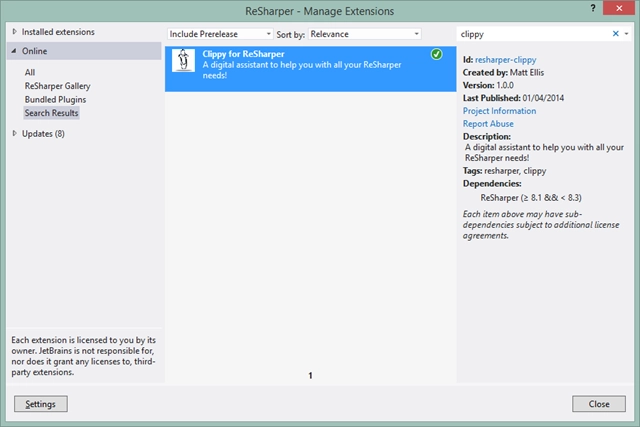Image resolution: width=640 pixels, height=427 pixels.
Task: Click the ReSharper (≥ 8.1 && < 8.3) dependency
Action: (x=531, y=198)
